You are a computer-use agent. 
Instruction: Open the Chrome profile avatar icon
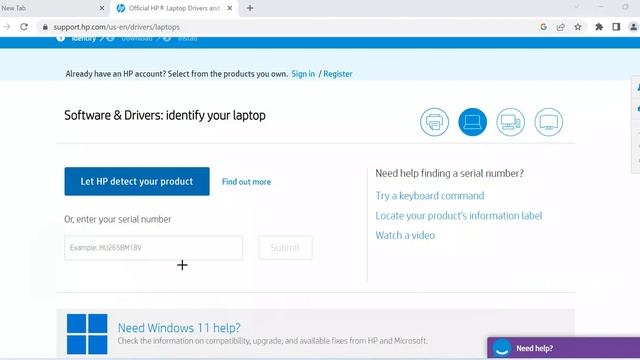633,27
